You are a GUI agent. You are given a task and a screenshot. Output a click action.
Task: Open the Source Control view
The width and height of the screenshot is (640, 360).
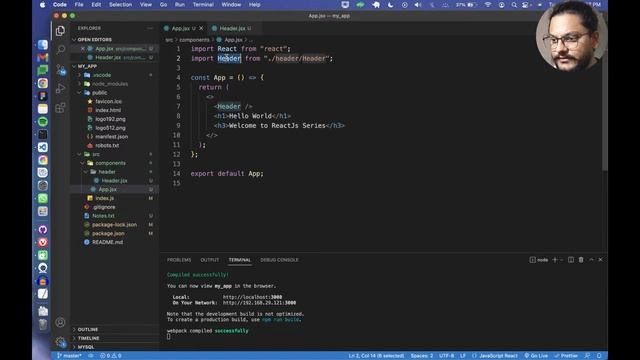pyautogui.click(x=60, y=69)
